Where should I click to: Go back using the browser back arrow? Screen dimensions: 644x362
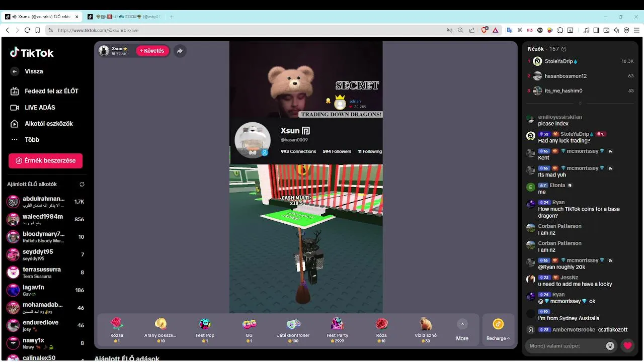click(7, 30)
